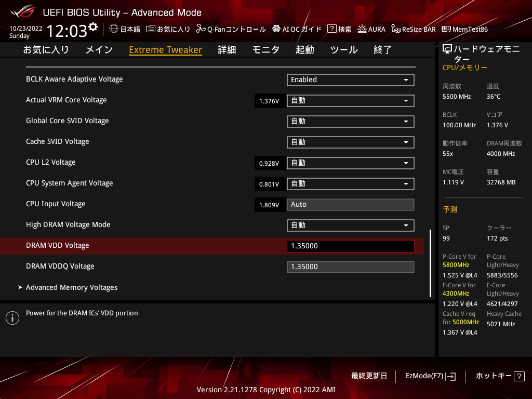Viewport: 532px width, 399px height.
Task: Click CPU Input Voltage Auto field
Action: 351,205
